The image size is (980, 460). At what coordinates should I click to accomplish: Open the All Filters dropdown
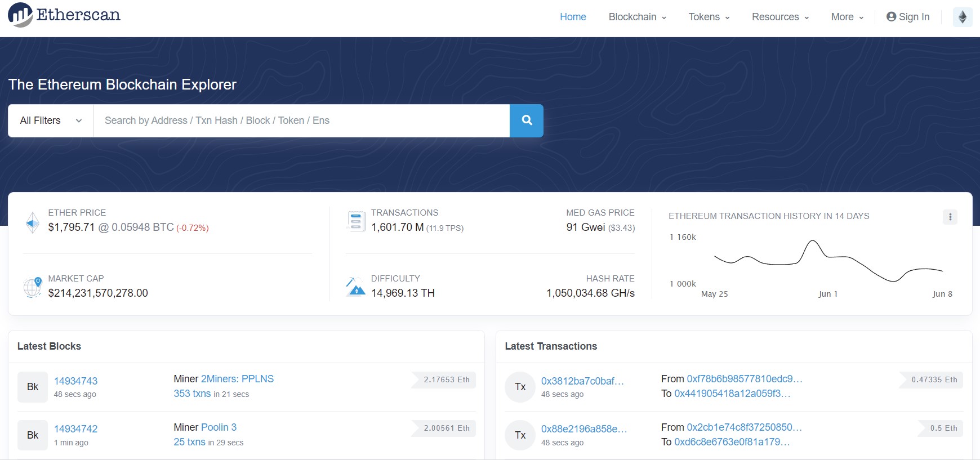[x=51, y=120]
